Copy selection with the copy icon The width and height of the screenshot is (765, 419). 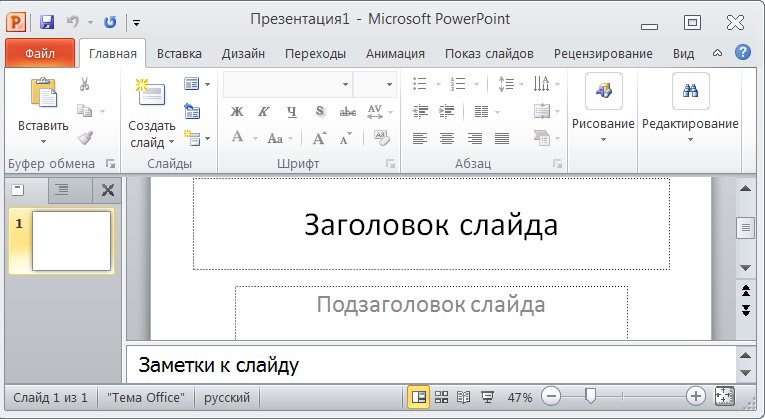coord(85,111)
